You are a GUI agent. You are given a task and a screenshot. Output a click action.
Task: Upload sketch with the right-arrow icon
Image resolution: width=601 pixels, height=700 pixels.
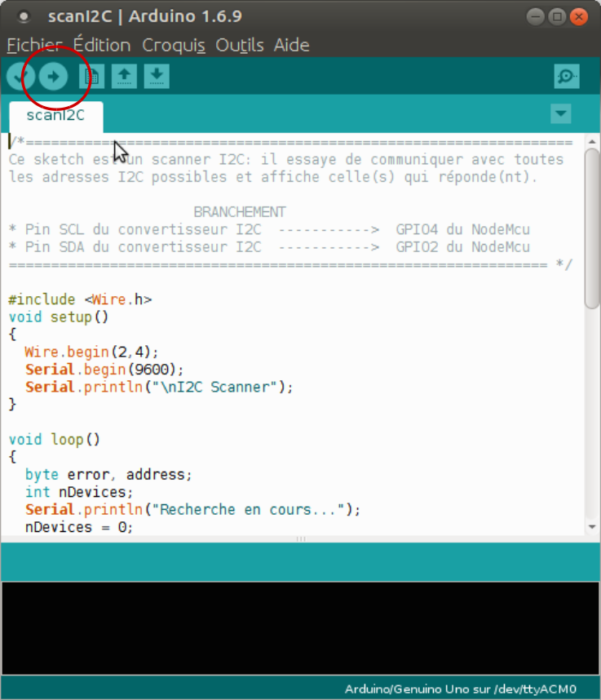(53, 77)
